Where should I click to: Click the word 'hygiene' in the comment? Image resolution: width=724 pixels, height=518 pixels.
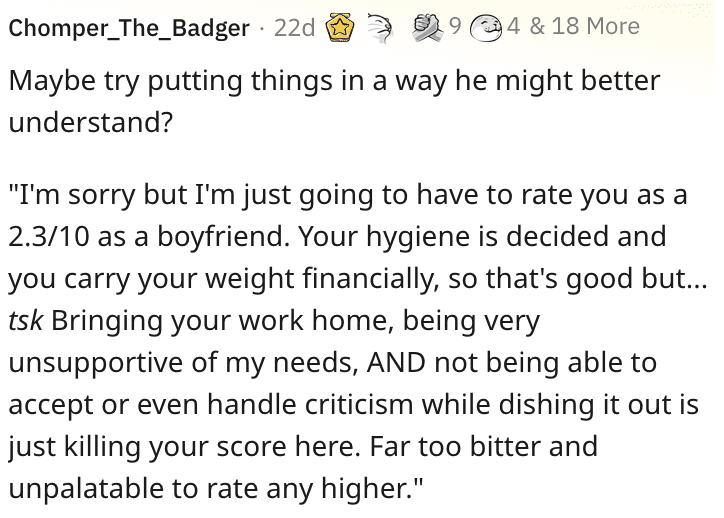(x=418, y=238)
